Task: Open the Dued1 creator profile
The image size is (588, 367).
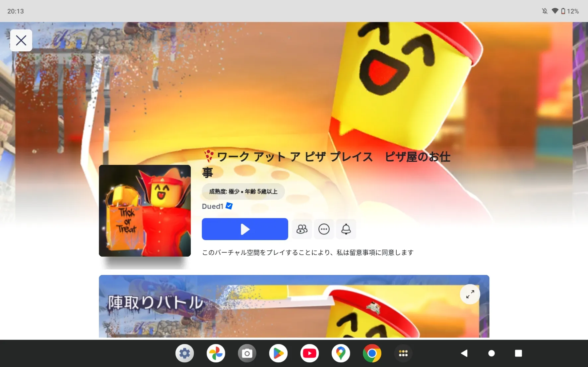Action: coord(213,206)
